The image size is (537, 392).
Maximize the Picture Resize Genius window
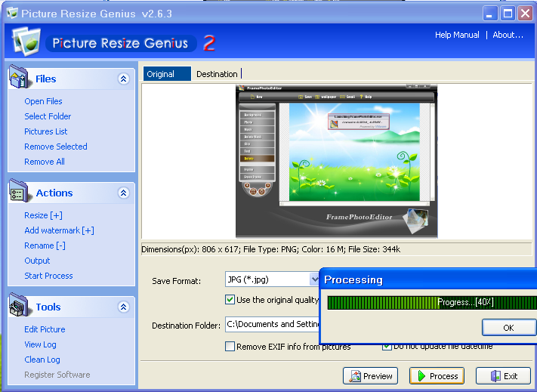[x=508, y=14]
